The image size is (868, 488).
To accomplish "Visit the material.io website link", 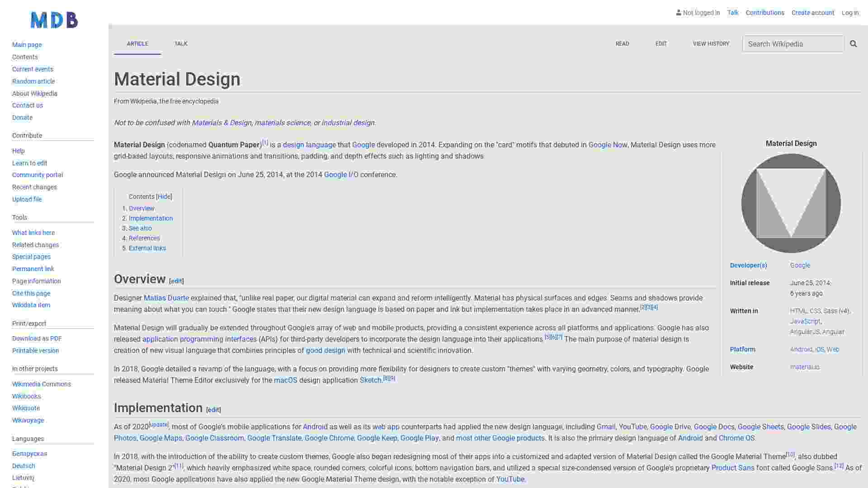I will click(x=805, y=367).
